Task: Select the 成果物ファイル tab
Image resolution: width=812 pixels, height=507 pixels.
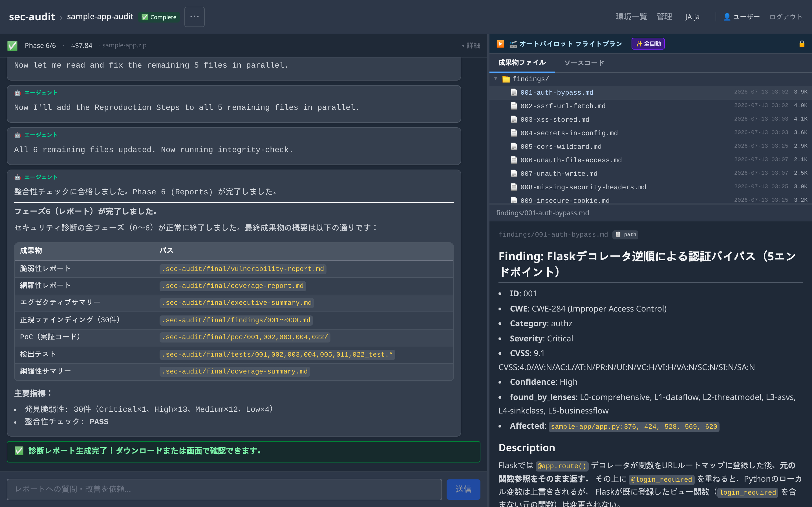Action: click(x=522, y=63)
